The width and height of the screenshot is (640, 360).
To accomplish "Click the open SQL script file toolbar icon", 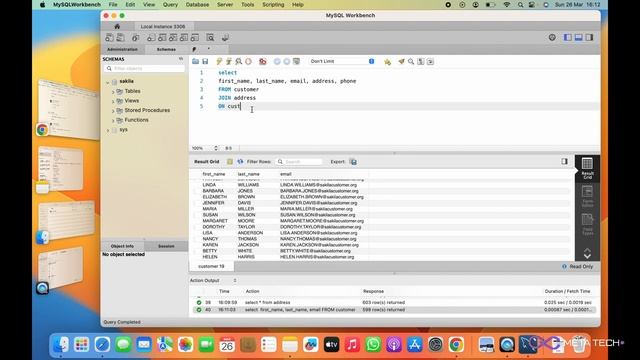I will [x=121, y=38].
